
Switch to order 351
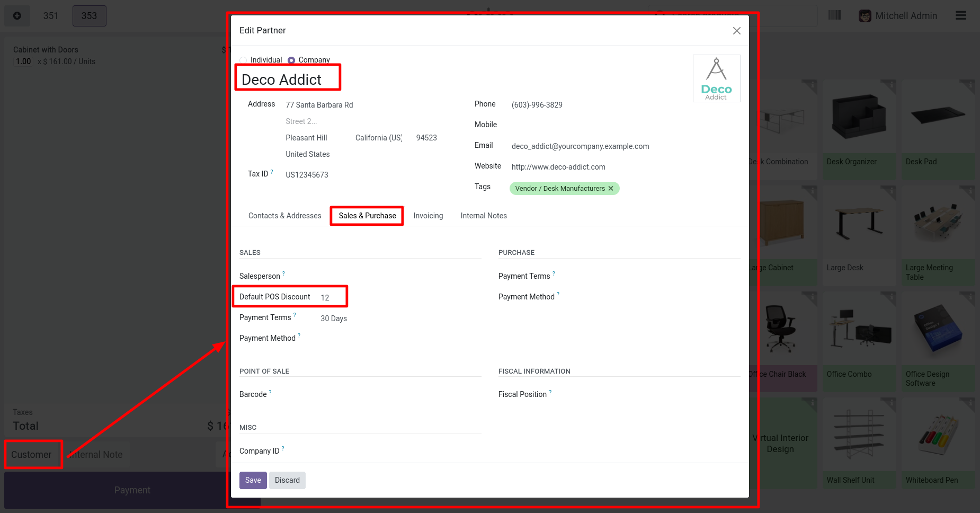click(51, 16)
